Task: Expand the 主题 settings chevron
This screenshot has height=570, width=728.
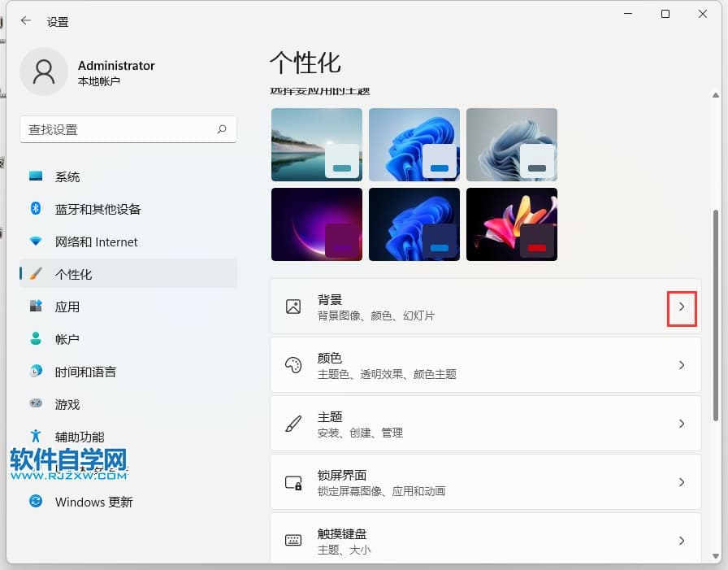Action: (x=682, y=424)
